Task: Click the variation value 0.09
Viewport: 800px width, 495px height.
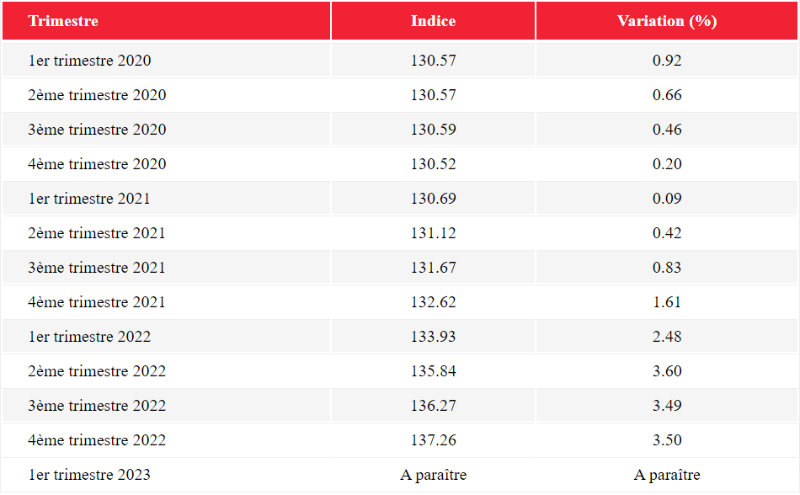Action: tap(667, 199)
